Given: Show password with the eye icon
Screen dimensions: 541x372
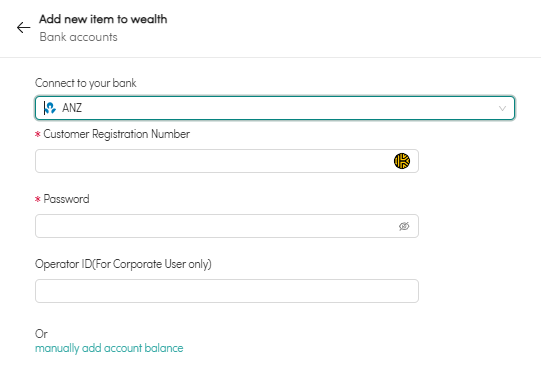Looking at the screenshot, I should (x=404, y=226).
